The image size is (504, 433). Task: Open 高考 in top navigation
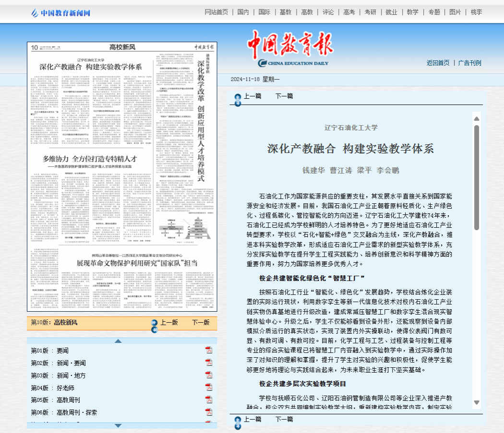[349, 12]
